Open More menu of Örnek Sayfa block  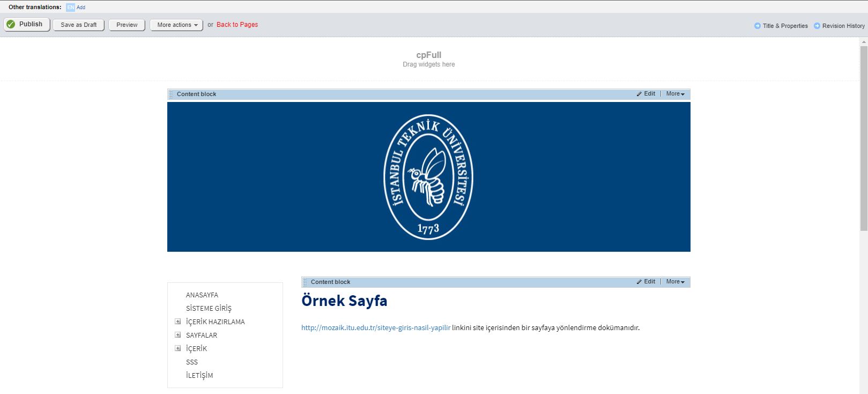click(x=676, y=282)
